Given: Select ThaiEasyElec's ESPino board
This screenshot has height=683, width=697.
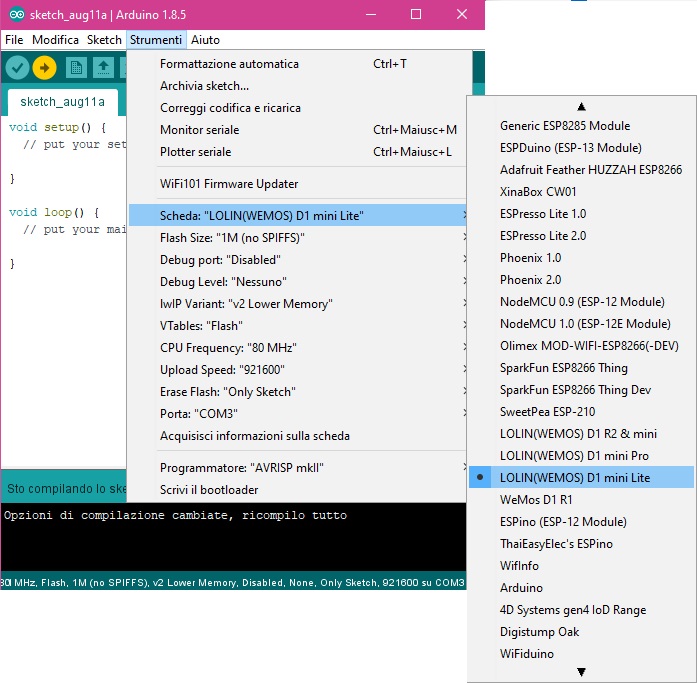Looking at the screenshot, I should pyautogui.click(x=581, y=543).
